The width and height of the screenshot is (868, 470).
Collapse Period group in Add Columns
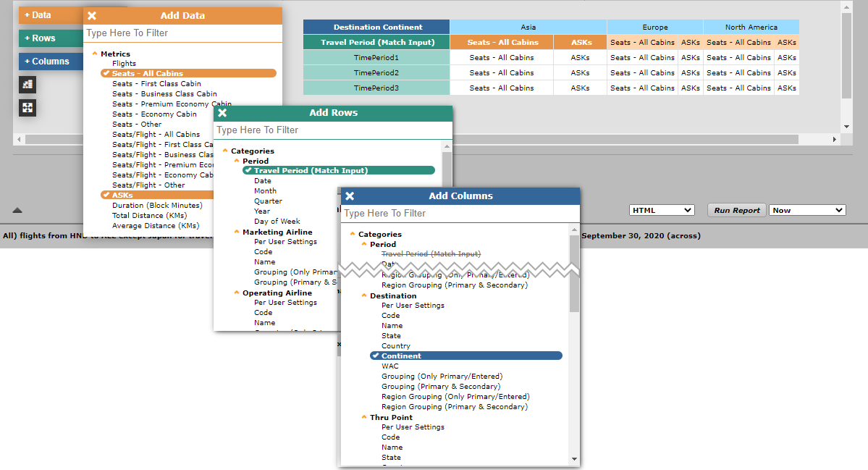tap(363, 244)
